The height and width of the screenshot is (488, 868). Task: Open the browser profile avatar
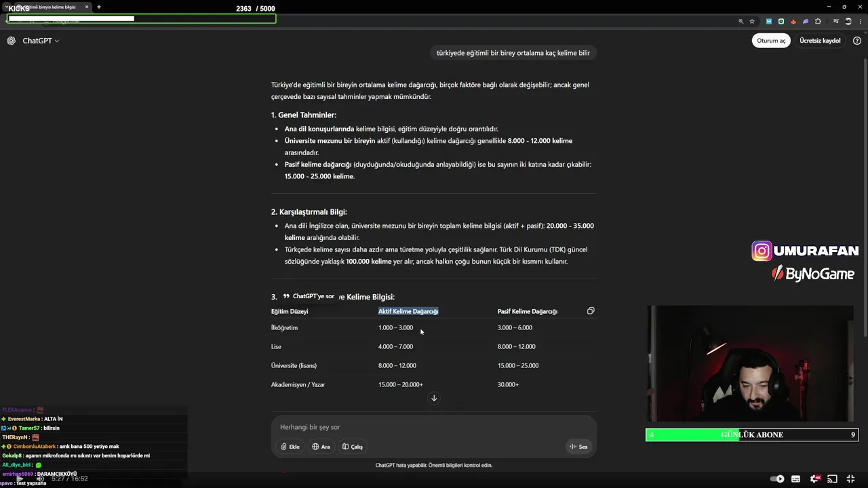(848, 21)
